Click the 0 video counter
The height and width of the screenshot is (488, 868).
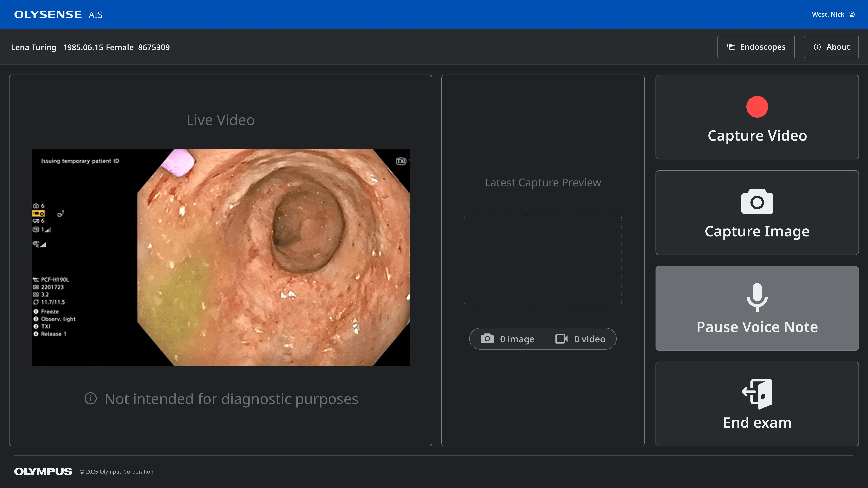tap(589, 339)
